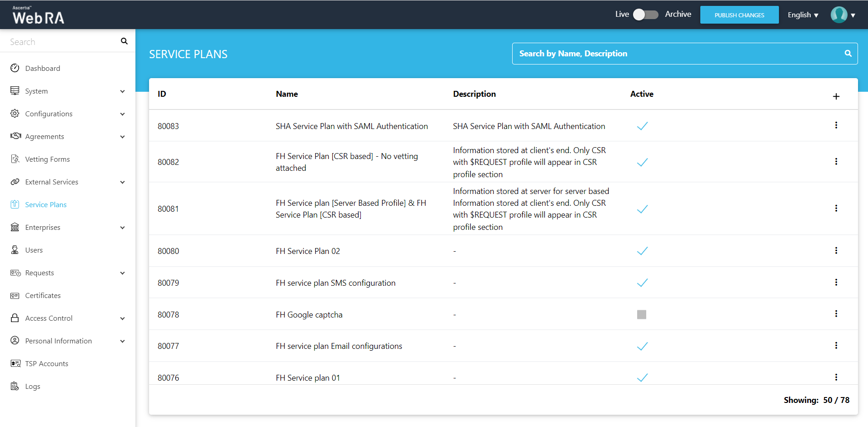Open the user avatar dropdown

pyautogui.click(x=843, y=15)
